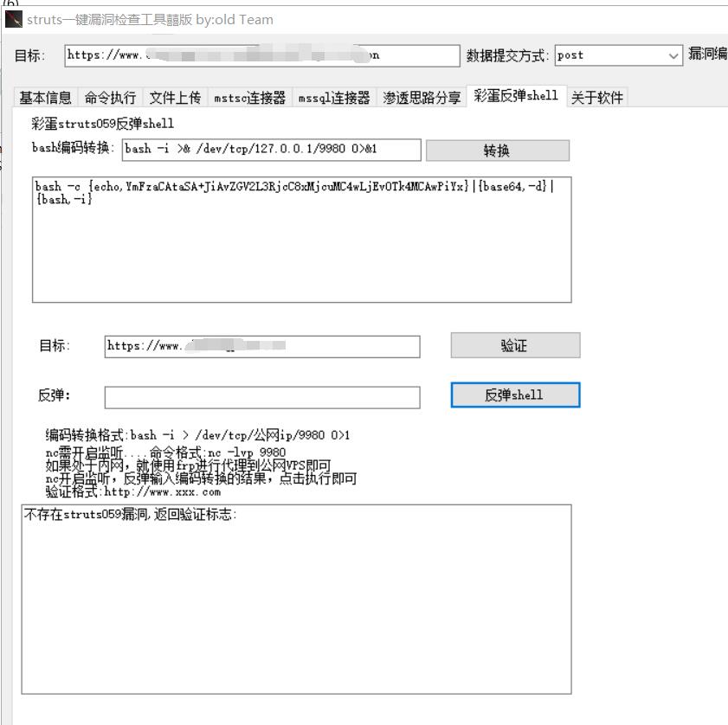
Task: Switch to the 基本信息 tab
Action: pyautogui.click(x=45, y=98)
